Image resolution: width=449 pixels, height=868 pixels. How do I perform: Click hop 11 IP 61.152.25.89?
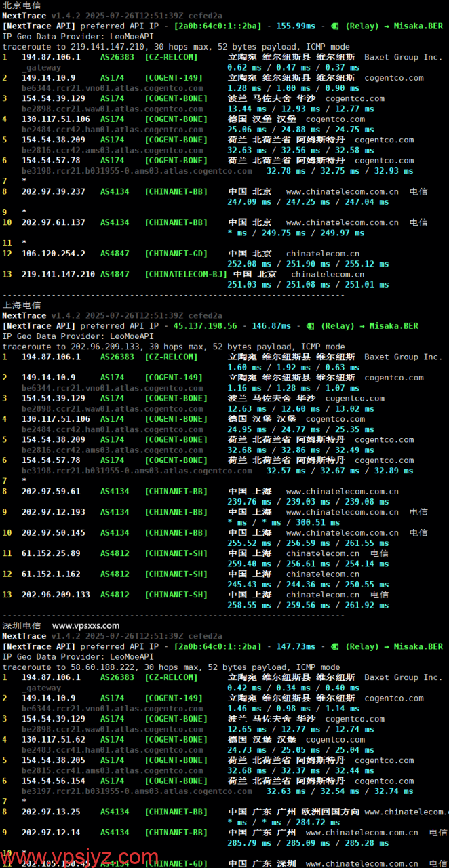point(51,553)
